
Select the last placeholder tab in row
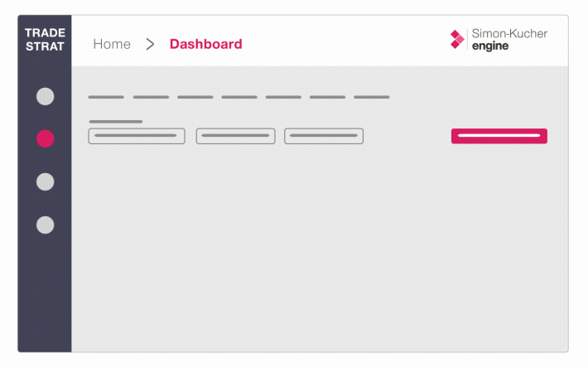pos(372,97)
